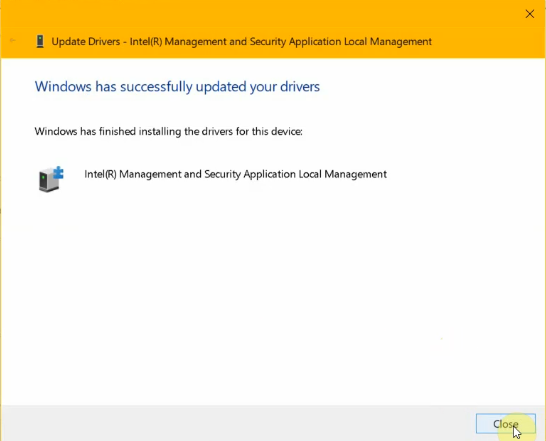Click the Intel(R) Management device name in the dialog body
Screen dimensions: 546x441
[235, 174]
